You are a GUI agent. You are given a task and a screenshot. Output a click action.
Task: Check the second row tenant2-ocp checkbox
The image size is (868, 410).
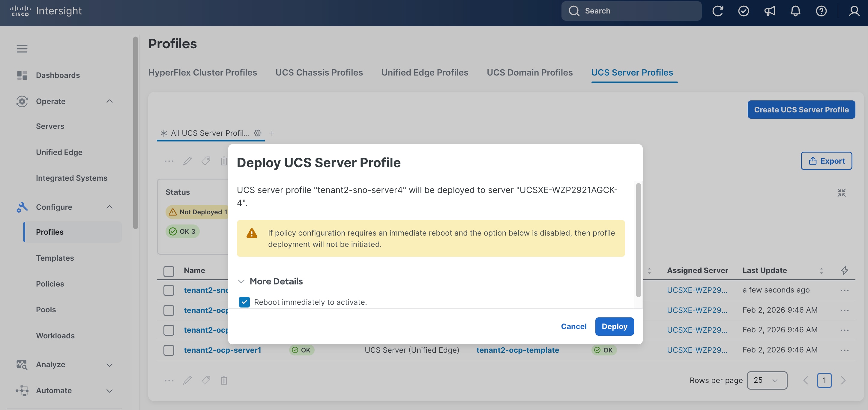(x=169, y=310)
